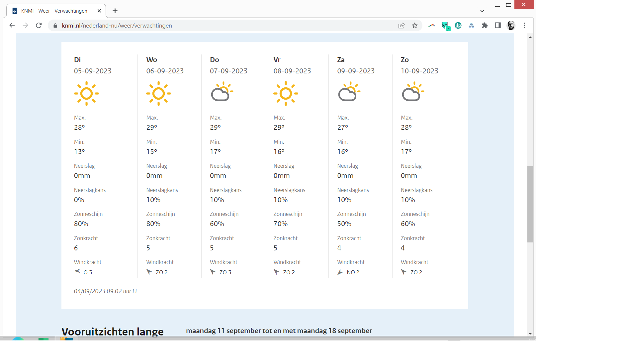Reload the KNMI weather page
This screenshot has height=364, width=623.
coord(39,26)
